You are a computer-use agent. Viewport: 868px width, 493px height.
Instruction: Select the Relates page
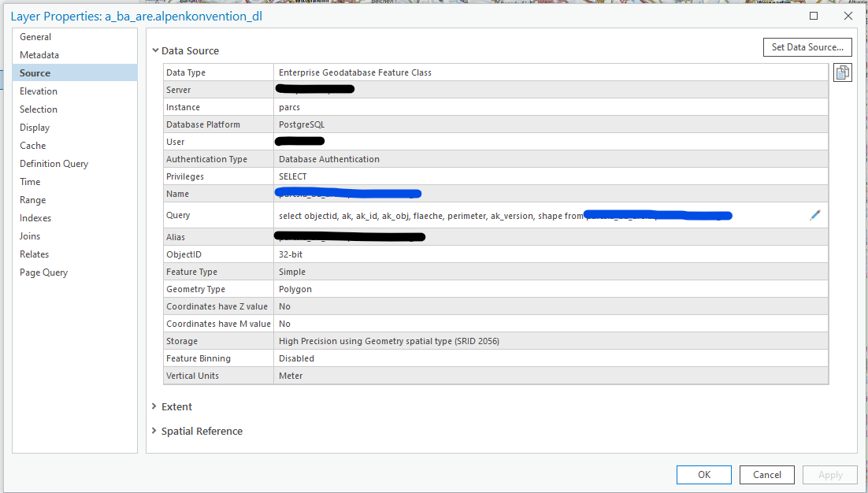(x=35, y=254)
